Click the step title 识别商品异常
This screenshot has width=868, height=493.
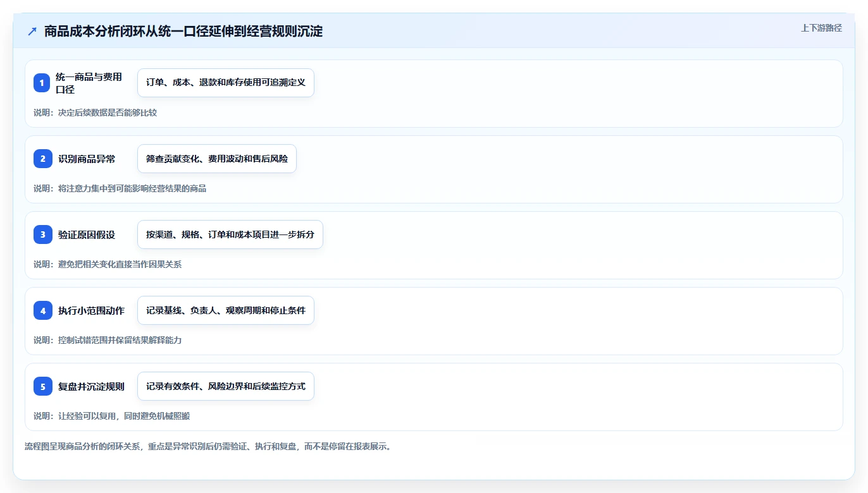coord(87,159)
